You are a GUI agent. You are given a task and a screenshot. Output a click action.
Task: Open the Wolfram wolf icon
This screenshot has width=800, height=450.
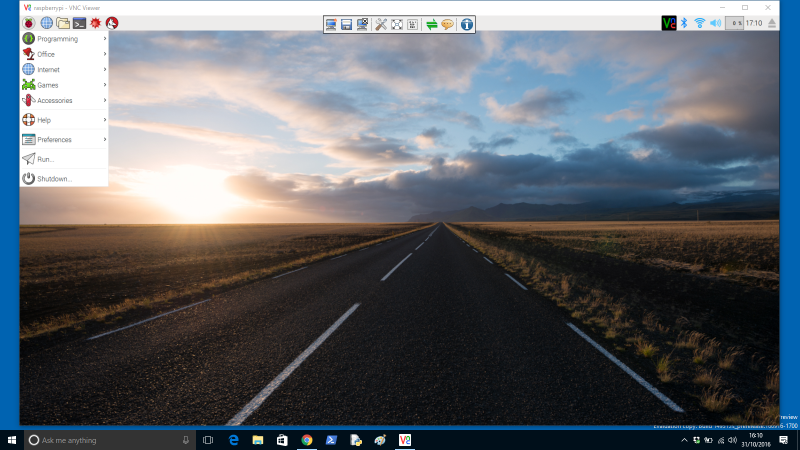(112, 22)
